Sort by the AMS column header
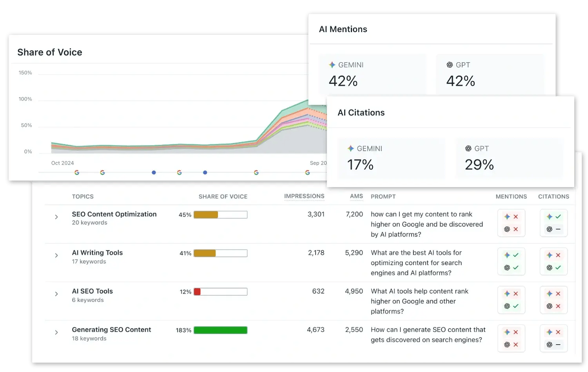 point(356,196)
